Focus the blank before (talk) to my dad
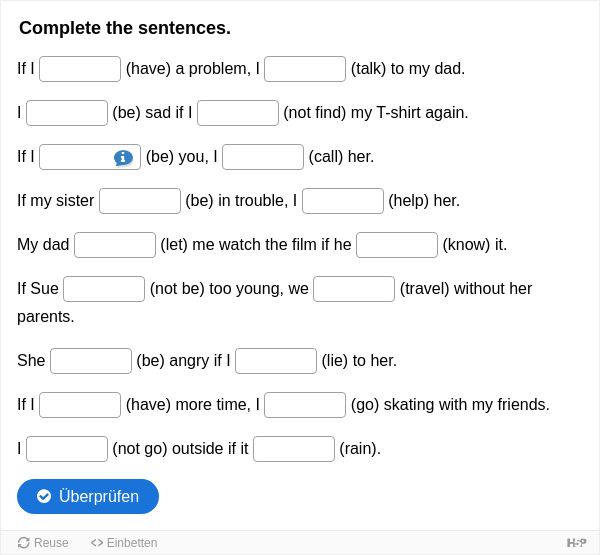 [305, 69]
